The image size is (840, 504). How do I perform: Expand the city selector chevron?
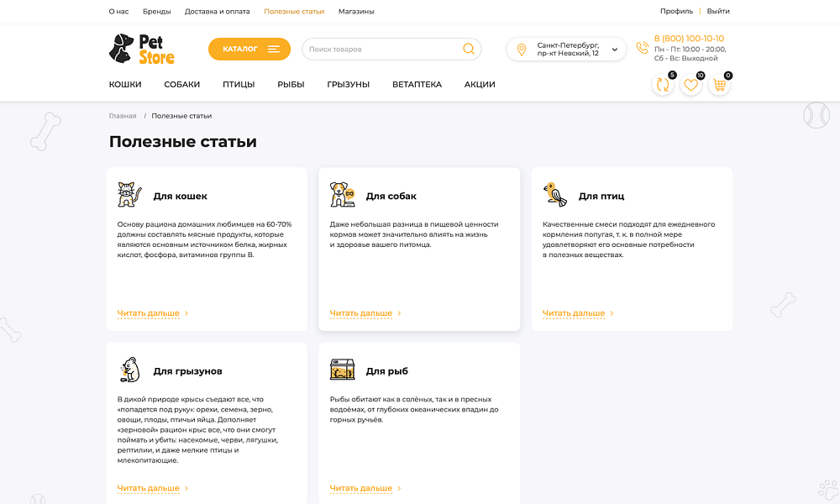click(614, 49)
